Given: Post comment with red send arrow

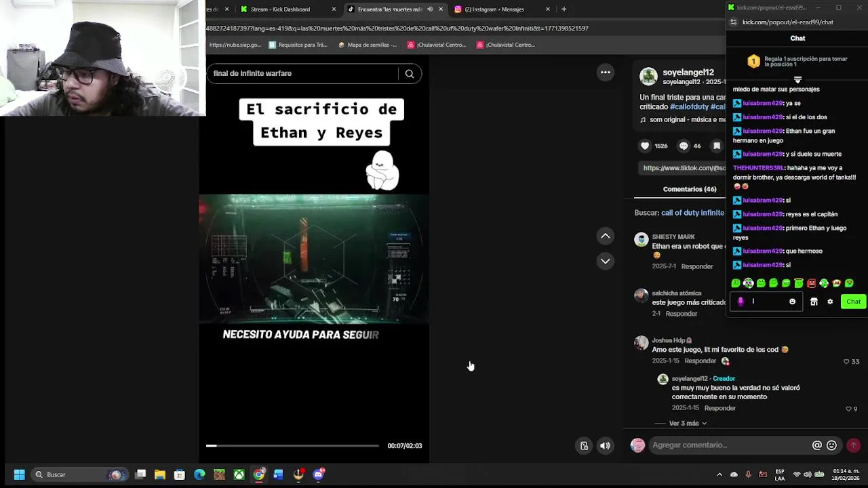Looking at the screenshot, I should click(854, 445).
